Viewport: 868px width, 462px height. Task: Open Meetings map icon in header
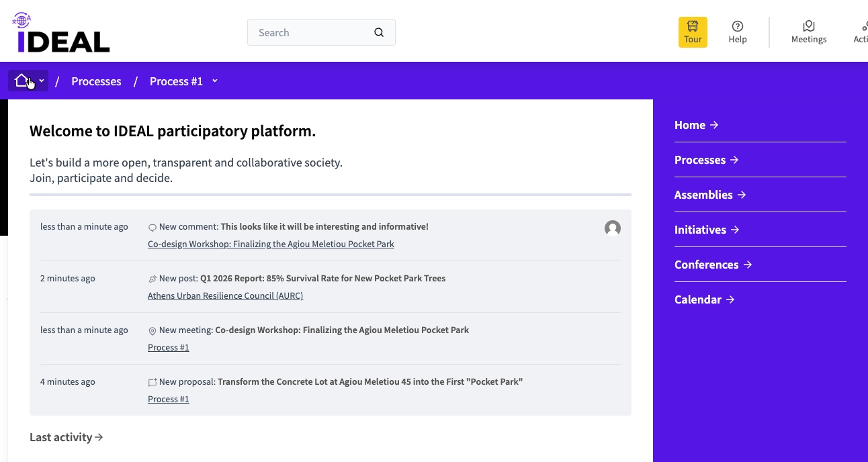(x=808, y=32)
